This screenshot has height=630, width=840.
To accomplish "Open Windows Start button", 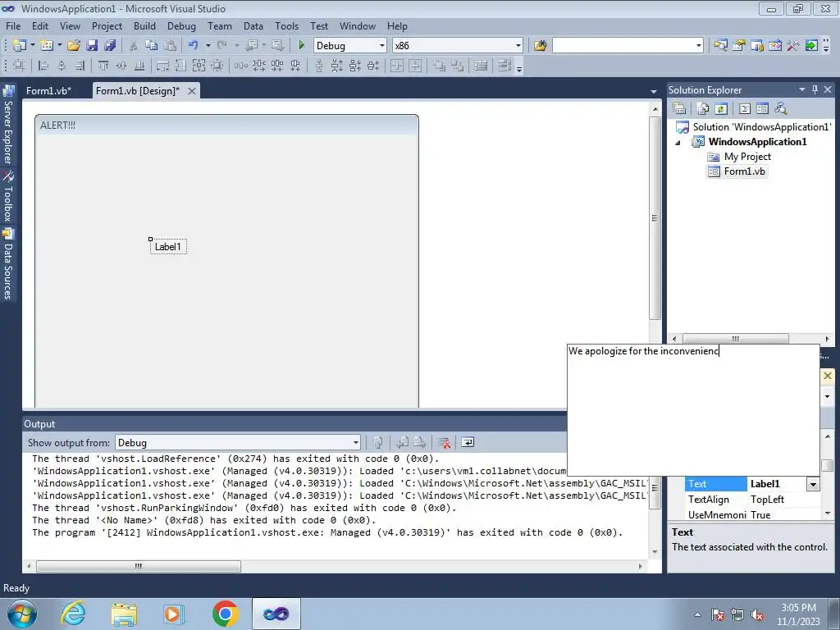I will tap(22, 614).
